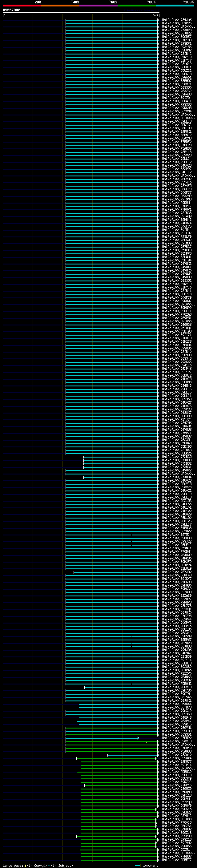This screenshot has height=868, width=197.
Task: Select hit label UniRef100_P93156
Action: [x=177, y=47]
